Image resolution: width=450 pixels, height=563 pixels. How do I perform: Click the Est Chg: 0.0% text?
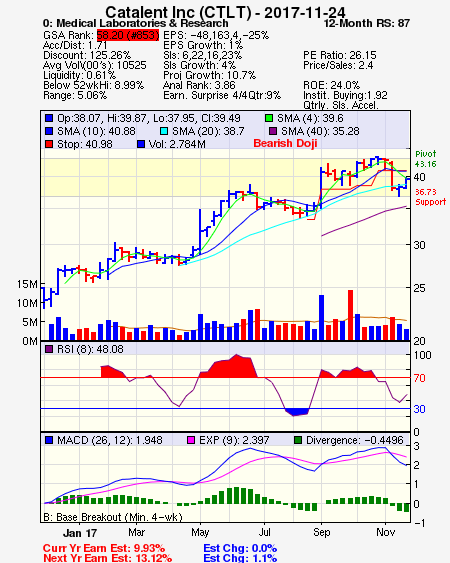(240, 548)
